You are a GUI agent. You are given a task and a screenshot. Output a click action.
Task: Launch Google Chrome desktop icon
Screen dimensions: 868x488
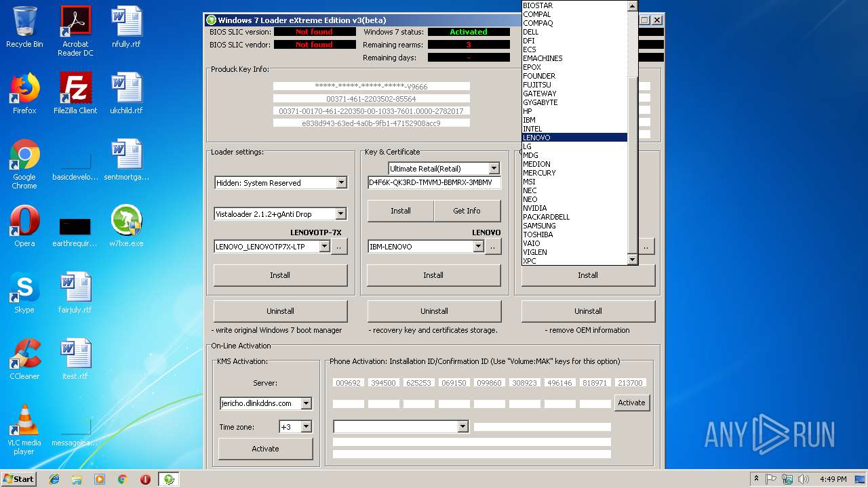pos(24,165)
